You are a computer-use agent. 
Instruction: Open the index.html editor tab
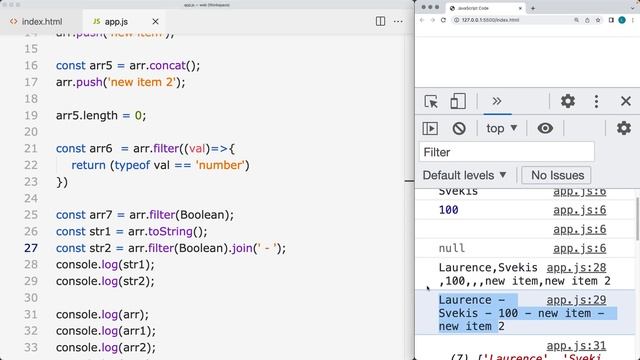click(37, 21)
